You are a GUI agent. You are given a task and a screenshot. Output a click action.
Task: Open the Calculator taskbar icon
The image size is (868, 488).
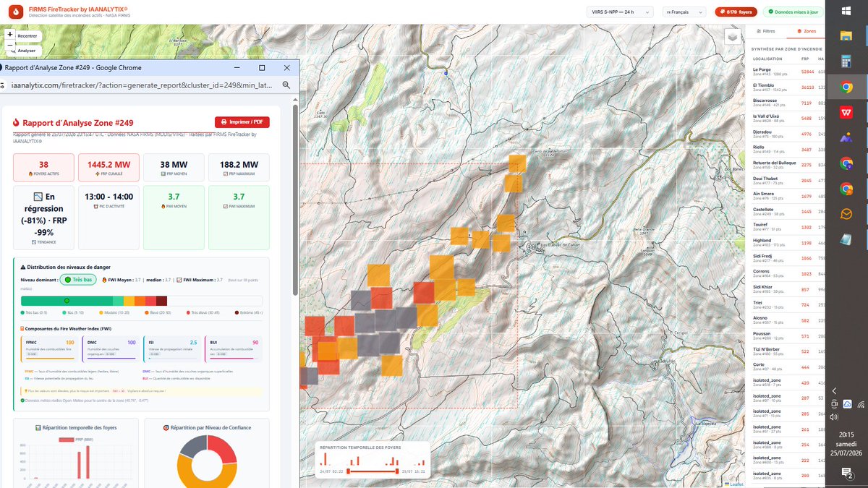[846, 61]
